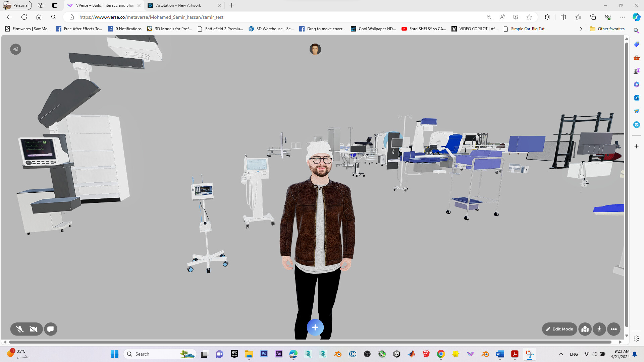Click the blue plus add button
644x362 pixels.
pyautogui.click(x=315, y=327)
